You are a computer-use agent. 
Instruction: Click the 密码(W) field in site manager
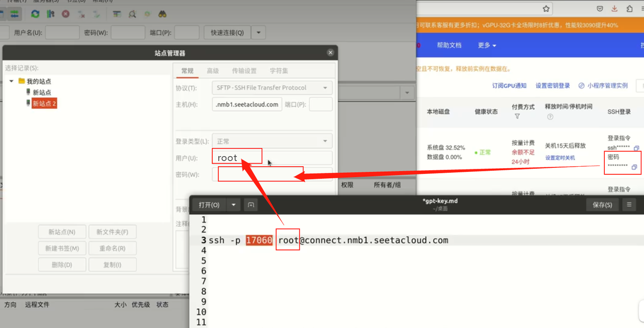[272, 174]
